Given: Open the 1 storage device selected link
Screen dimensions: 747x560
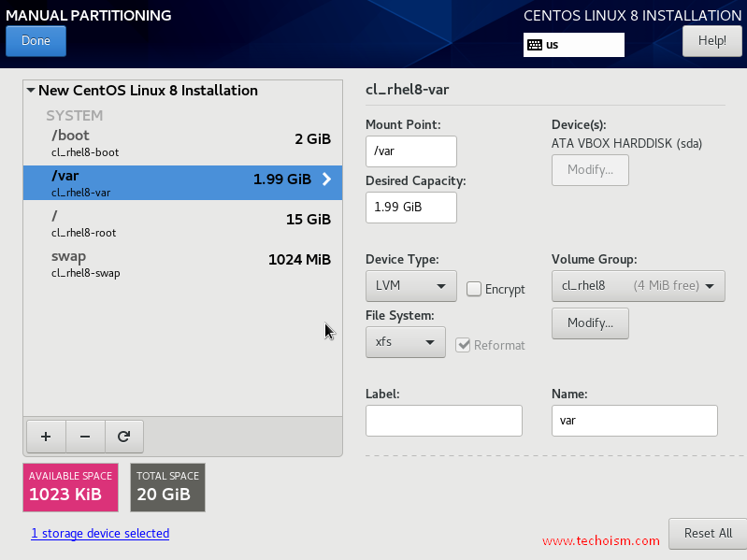Looking at the screenshot, I should coord(100,533).
